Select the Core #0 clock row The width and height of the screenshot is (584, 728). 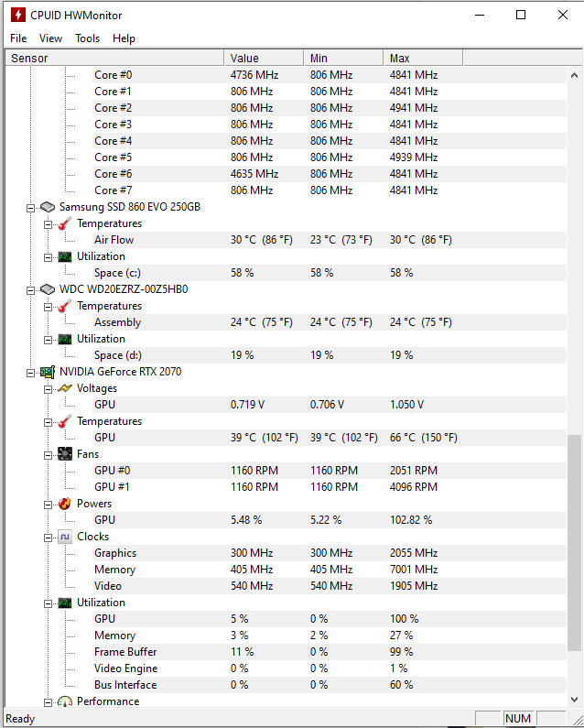[x=114, y=75]
